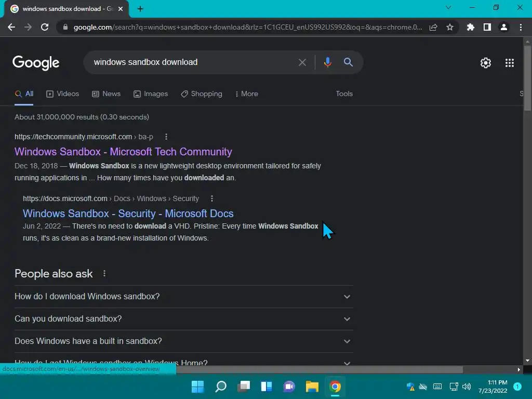Open the People also ask options menu
The height and width of the screenshot is (399, 532).
104,273
